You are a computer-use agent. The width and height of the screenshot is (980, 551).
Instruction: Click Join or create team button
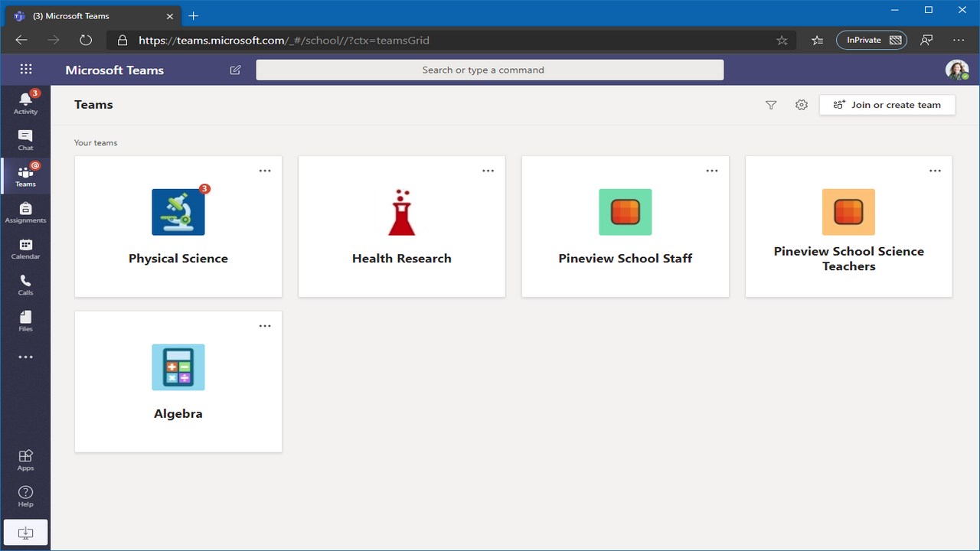coord(887,105)
